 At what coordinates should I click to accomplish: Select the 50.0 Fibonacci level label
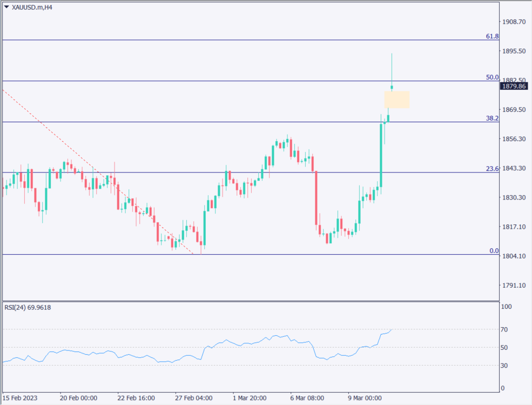pos(492,77)
